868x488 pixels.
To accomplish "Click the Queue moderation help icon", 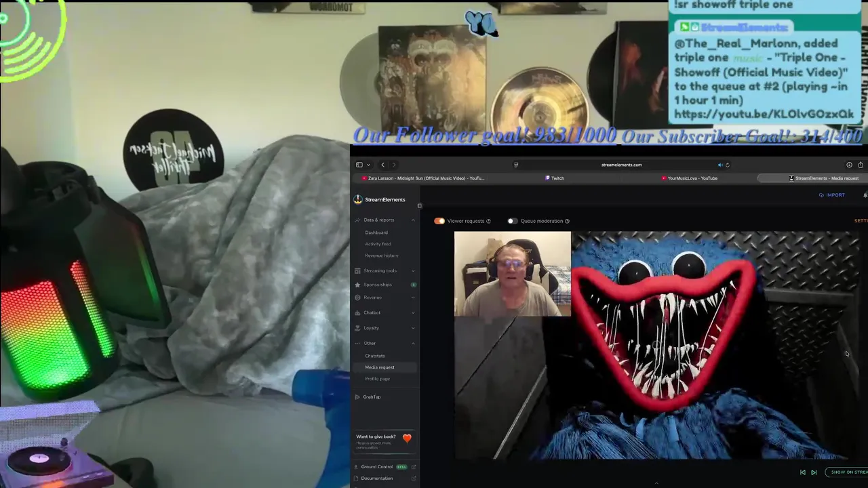I will coord(568,221).
